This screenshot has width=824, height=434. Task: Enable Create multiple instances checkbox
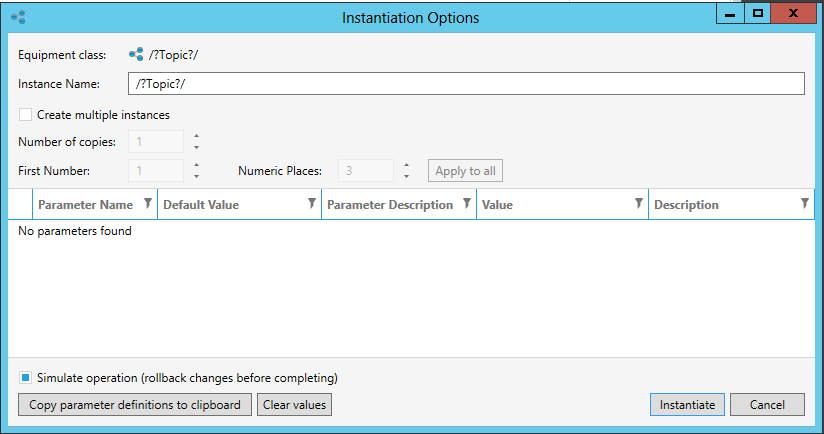(25, 115)
